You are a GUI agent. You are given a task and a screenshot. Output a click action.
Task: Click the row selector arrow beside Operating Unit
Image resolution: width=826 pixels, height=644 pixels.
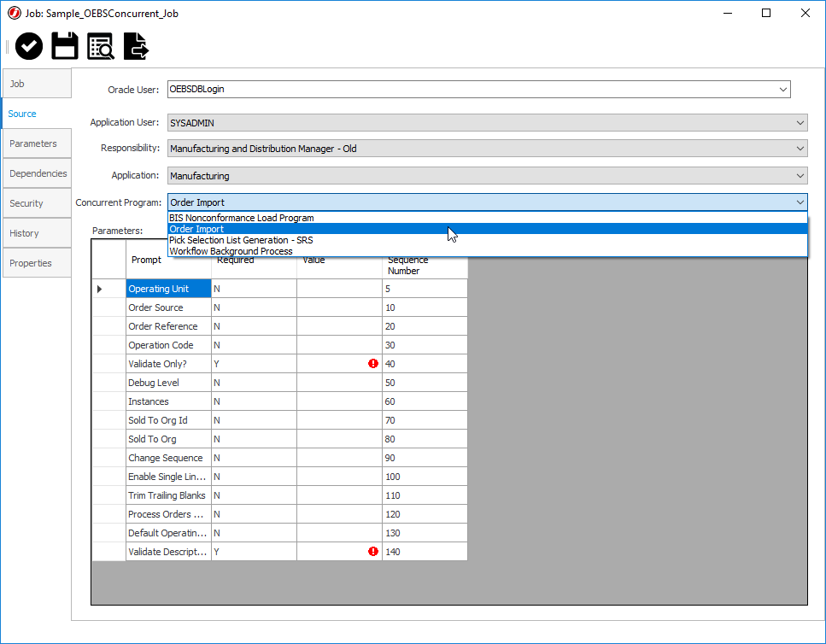(99, 289)
